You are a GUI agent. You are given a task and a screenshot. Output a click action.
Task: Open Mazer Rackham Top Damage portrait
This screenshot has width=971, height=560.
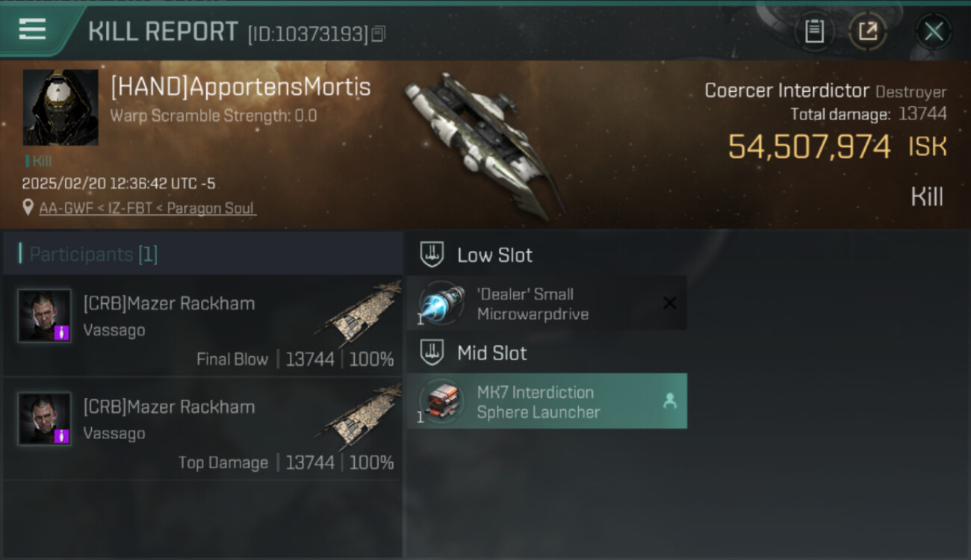pos(45,419)
